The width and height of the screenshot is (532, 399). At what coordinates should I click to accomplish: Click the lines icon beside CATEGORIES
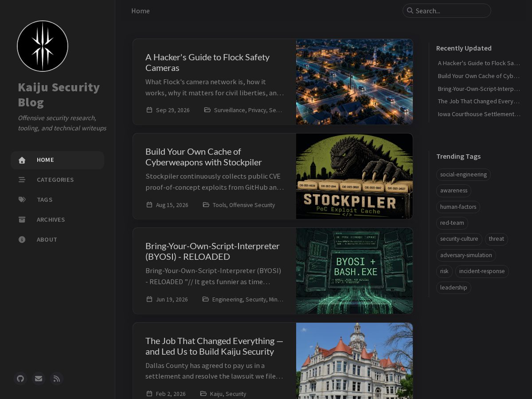point(22,180)
